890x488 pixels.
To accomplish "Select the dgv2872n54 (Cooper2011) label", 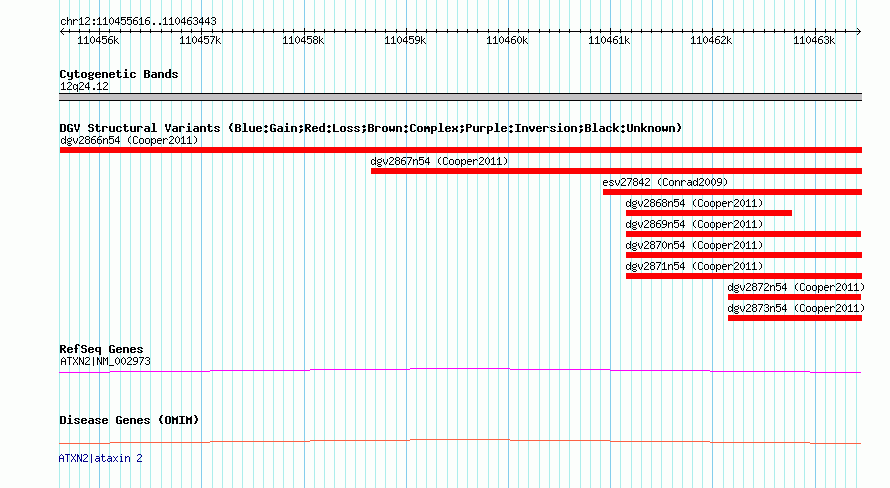I will 796,287.
